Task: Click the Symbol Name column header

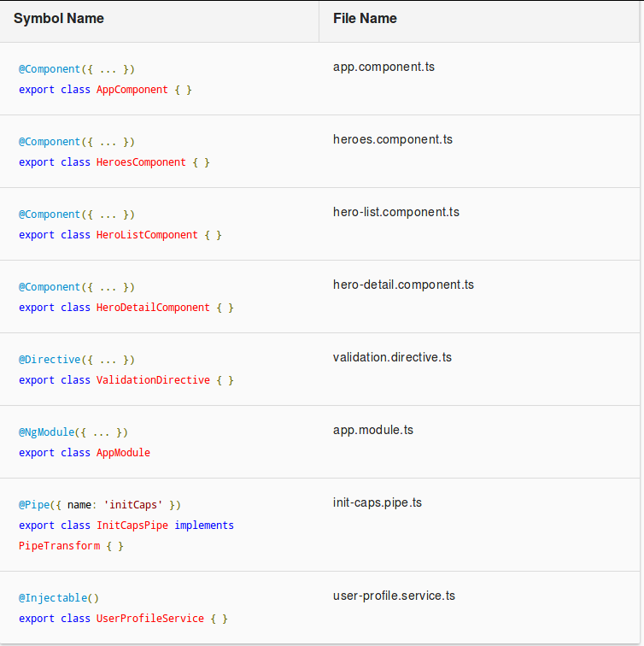Action: click(58, 18)
